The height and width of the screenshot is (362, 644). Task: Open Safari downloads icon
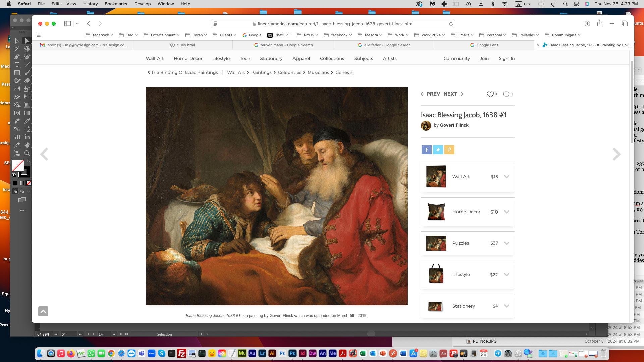point(587,24)
